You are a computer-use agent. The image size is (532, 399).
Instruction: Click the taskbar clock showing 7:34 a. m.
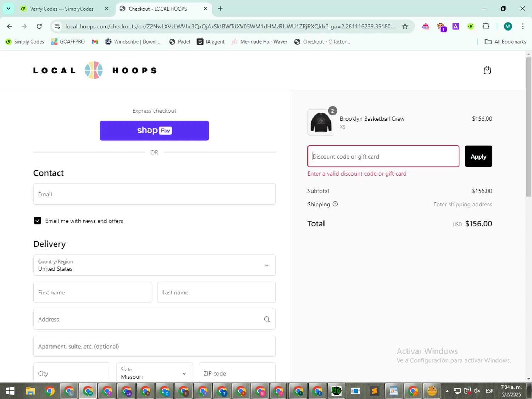point(511,391)
